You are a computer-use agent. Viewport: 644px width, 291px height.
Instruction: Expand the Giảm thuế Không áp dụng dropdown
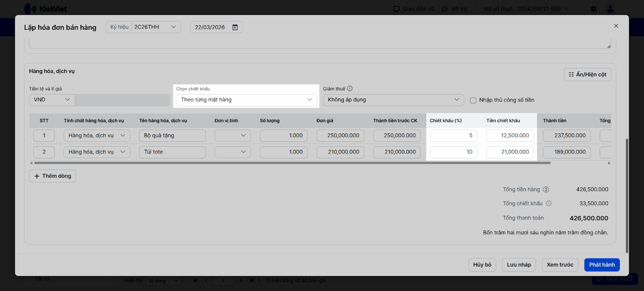coord(393,100)
